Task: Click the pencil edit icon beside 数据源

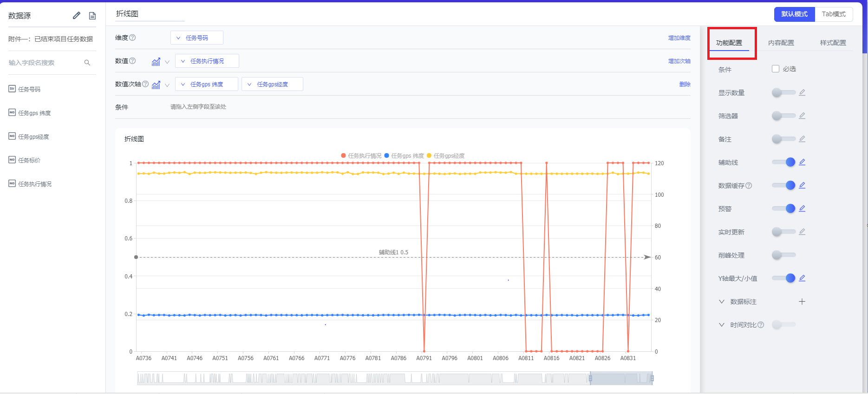Action: 77,16
